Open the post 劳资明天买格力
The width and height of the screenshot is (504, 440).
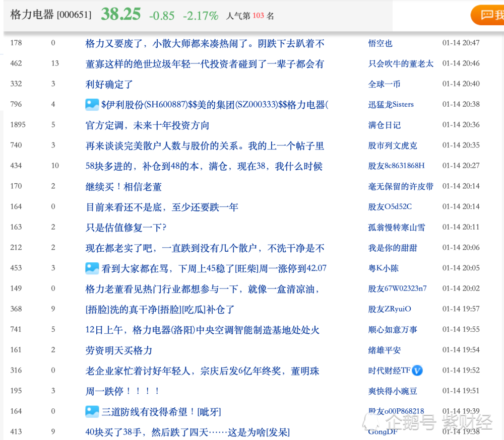click(118, 350)
